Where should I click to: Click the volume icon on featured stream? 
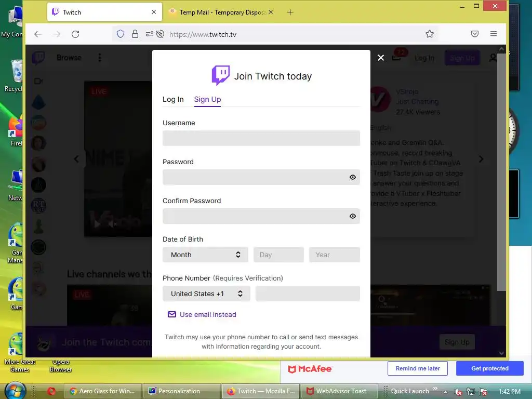[112, 224]
